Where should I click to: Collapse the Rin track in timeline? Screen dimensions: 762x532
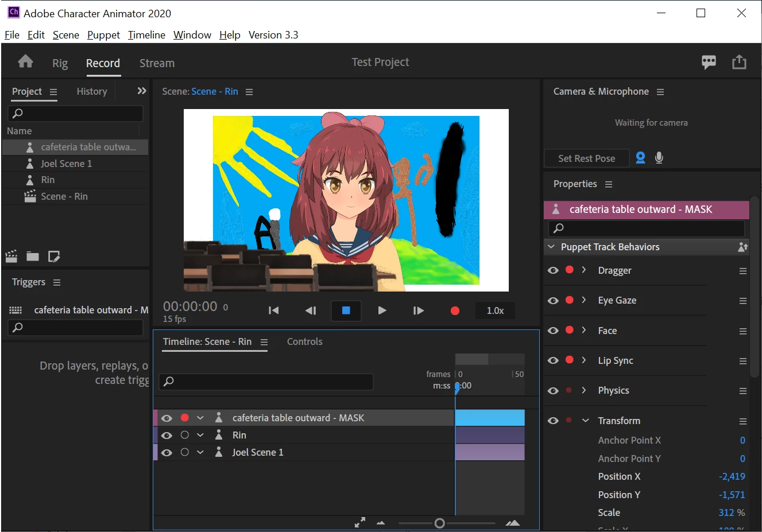200,435
